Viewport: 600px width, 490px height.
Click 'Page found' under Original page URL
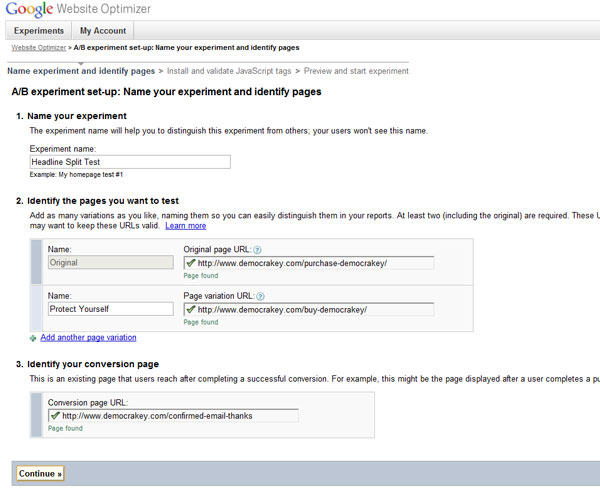pos(201,275)
